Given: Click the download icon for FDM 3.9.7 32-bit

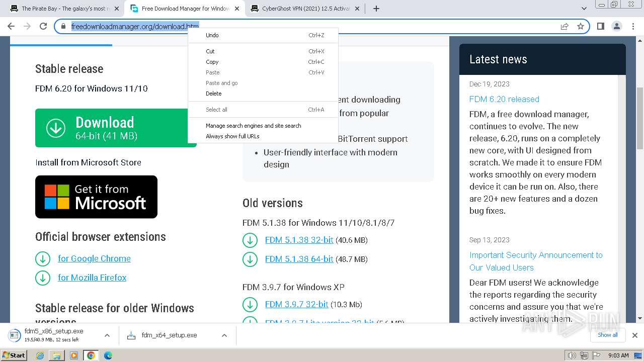Looking at the screenshot, I should pos(250,305).
